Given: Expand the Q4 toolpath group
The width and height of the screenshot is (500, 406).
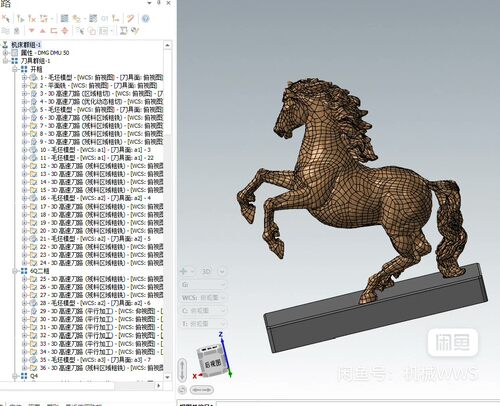Looking at the screenshot, I should pyautogui.click(x=15, y=376).
